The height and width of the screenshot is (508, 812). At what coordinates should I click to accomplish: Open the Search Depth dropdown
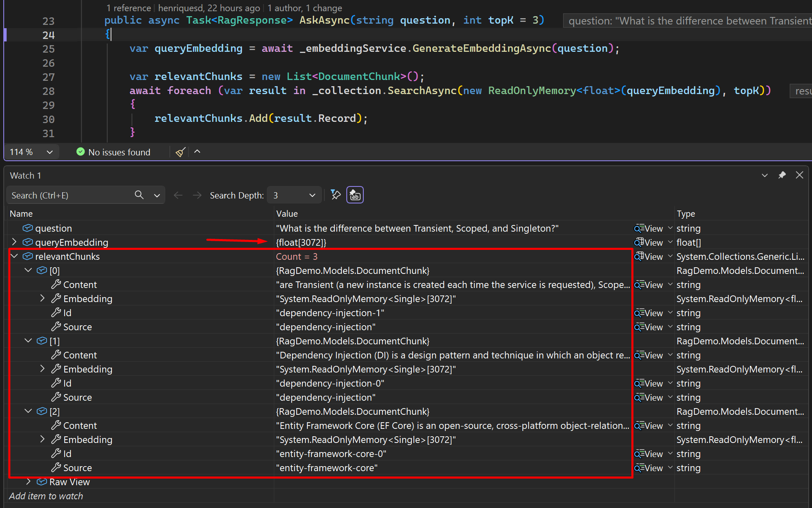[294, 195]
